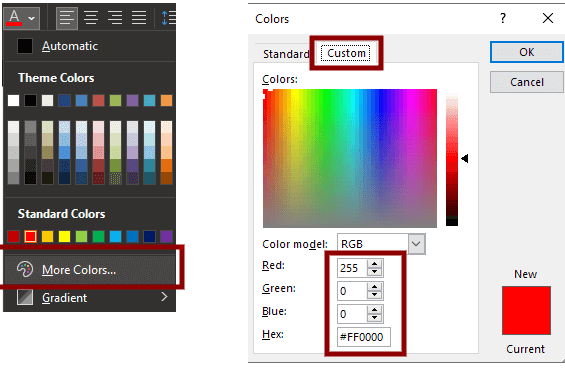Select the gold standard color swatch
This screenshot has height=368, width=565.
click(47, 236)
